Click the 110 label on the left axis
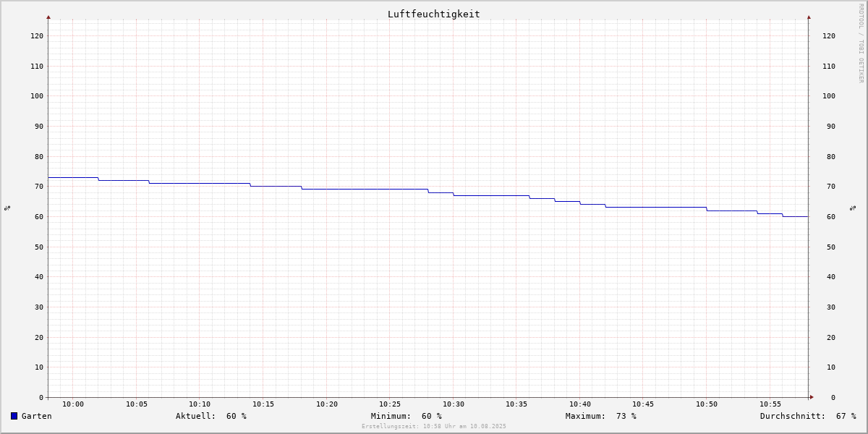Image resolution: width=868 pixels, height=434 pixels. (x=37, y=67)
